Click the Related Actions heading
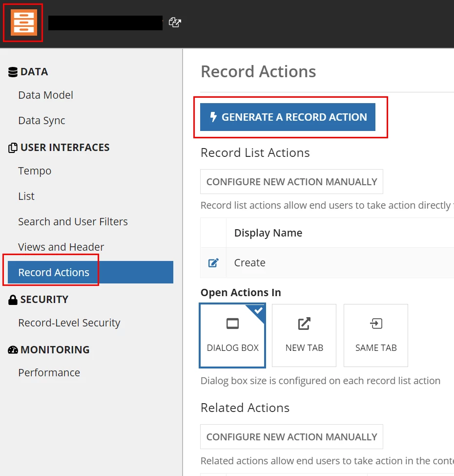 tap(245, 408)
